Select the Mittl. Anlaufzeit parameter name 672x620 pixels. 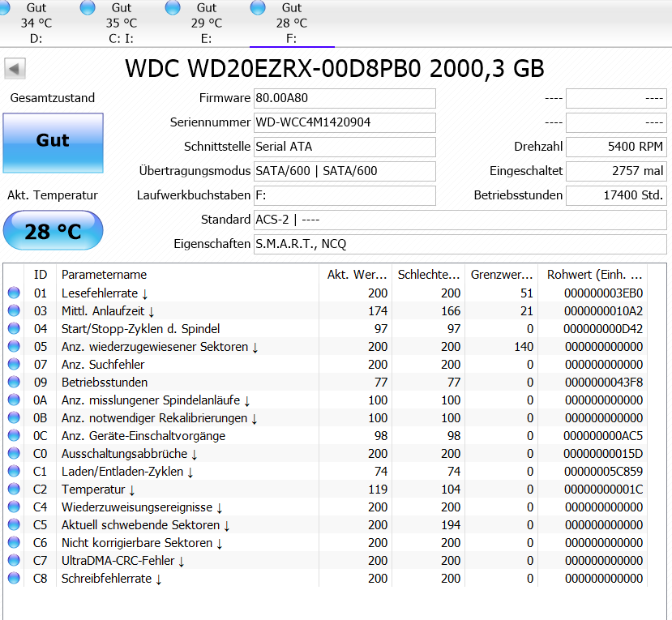click(108, 311)
